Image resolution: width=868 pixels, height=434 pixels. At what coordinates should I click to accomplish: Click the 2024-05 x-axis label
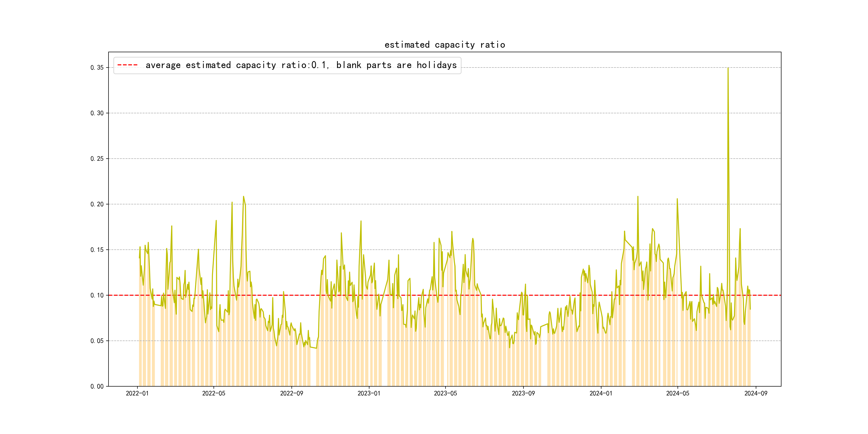click(x=677, y=393)
